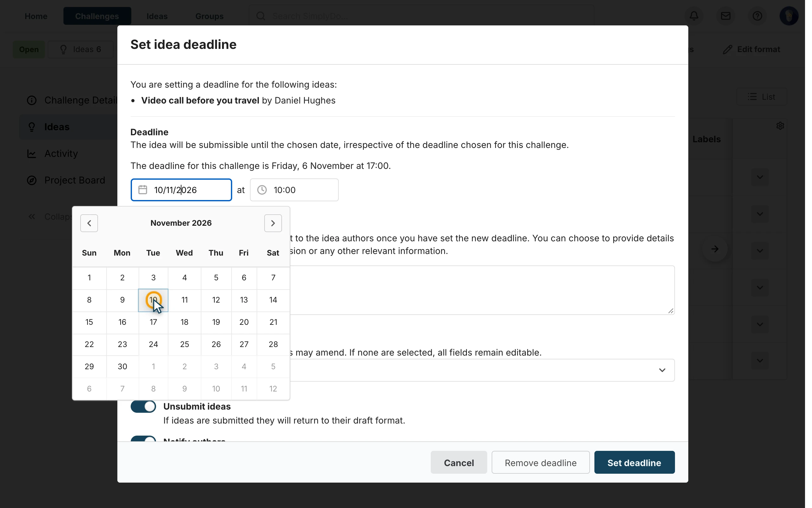Screen dimensions: 812x508
Task: Select November 11 in calendar
Action: (x=185, y=300)
